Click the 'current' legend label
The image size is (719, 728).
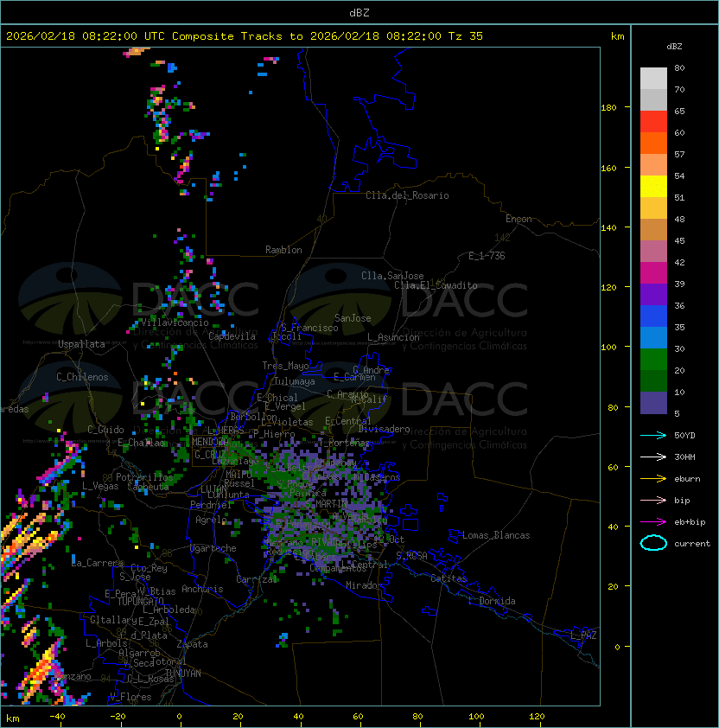point(692,544)
